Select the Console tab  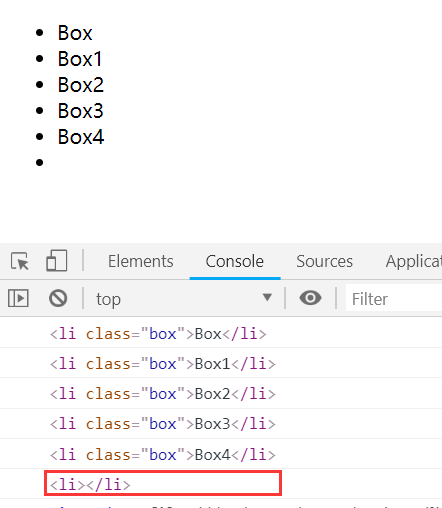point(235,261)
